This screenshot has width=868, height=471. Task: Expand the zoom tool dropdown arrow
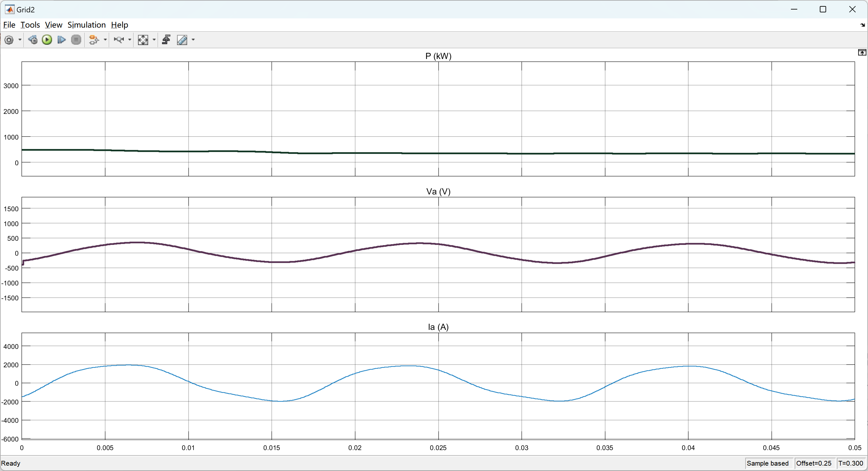[130, 40]
